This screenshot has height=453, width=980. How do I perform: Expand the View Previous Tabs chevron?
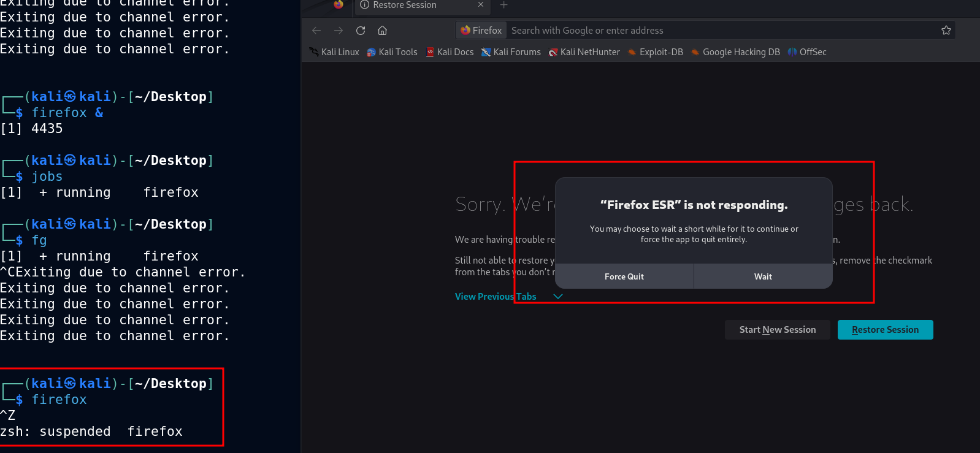click(557, 297)
